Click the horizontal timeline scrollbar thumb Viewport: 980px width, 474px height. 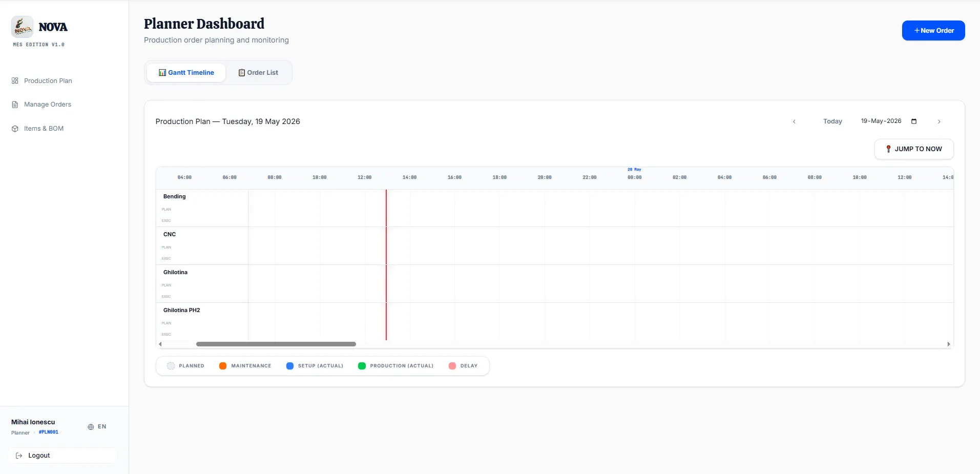pos(276,344)
